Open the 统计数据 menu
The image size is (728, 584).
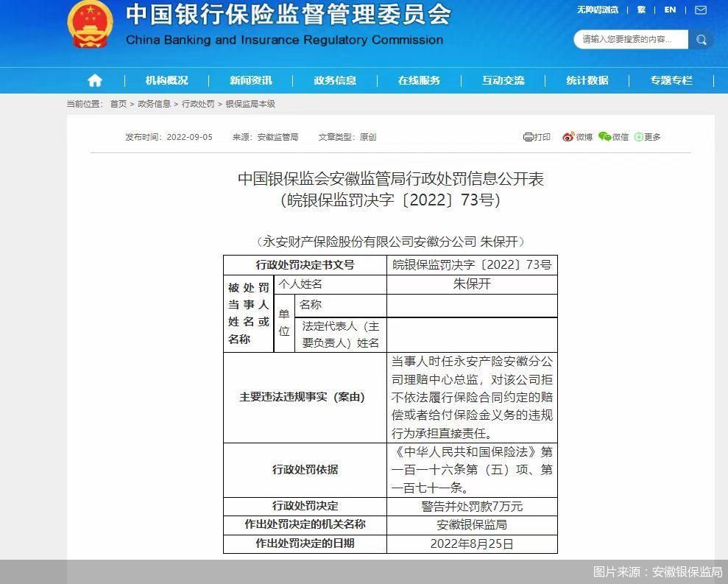click(587, 80)
